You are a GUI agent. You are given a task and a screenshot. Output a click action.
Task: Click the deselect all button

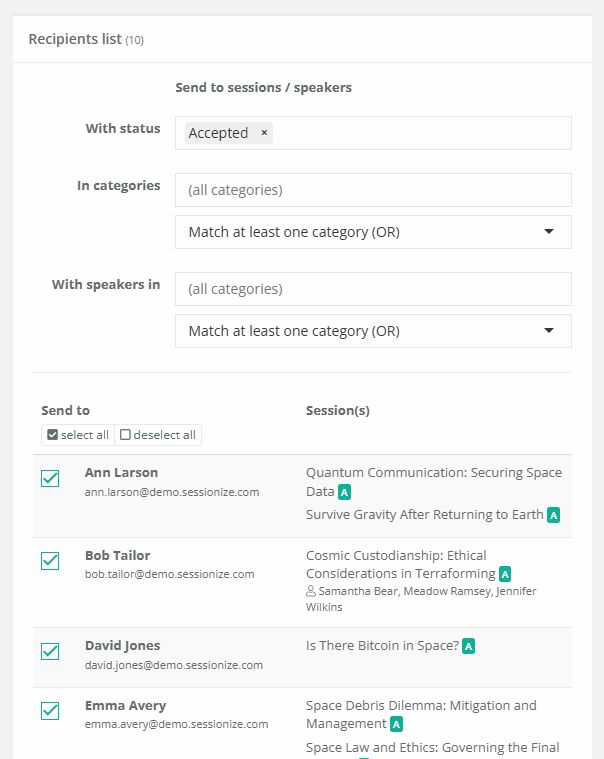pyautogui.click(x=158, y=435)
